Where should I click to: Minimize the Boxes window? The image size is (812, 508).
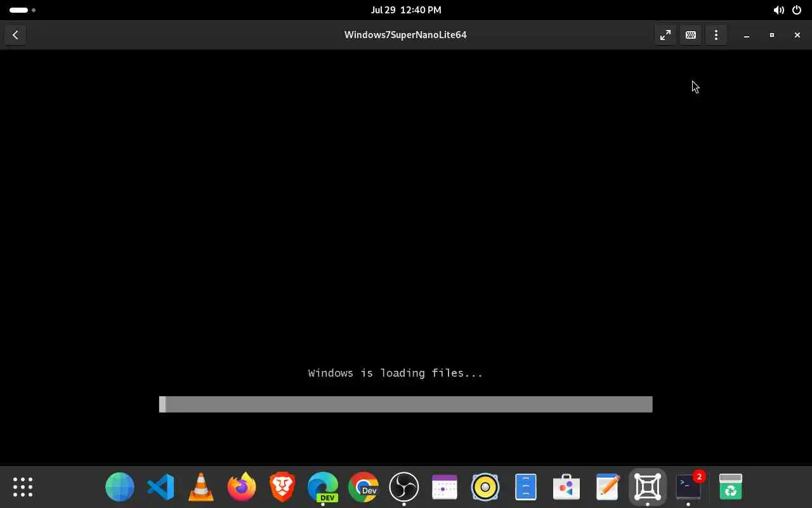(747, 35)
